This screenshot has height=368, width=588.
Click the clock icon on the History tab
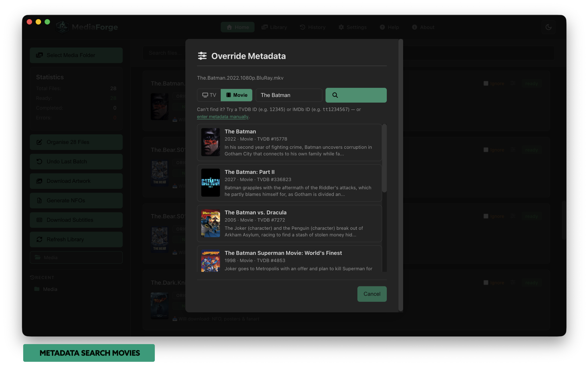[302, 27]
